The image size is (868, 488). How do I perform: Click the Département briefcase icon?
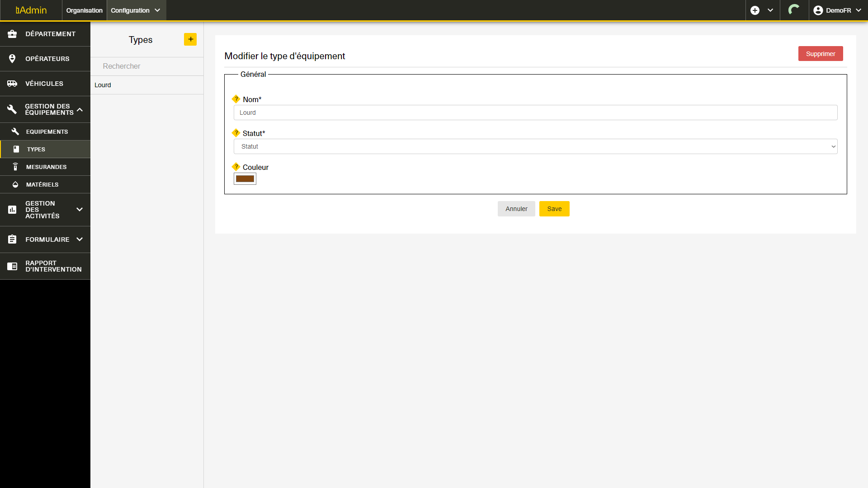(x=12, y=34)
